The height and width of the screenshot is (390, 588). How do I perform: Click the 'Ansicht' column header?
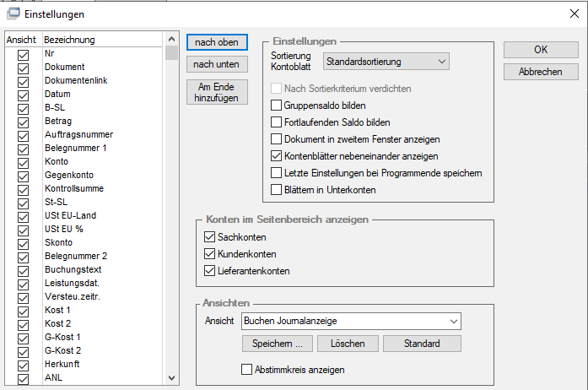24,40
